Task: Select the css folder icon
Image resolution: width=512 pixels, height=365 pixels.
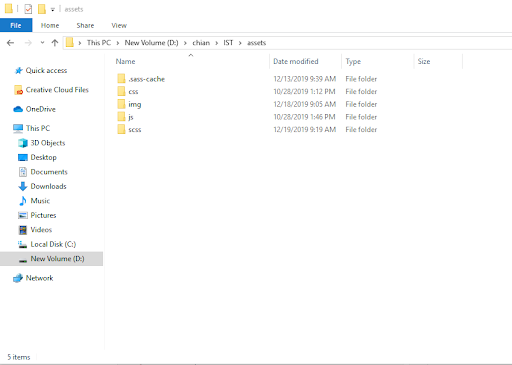Action: click(x=121, y=91)
